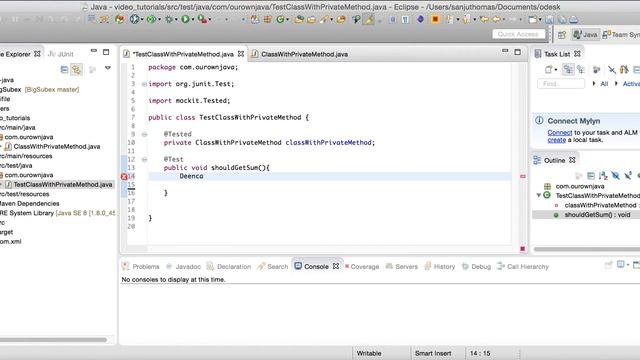Image resolution: width=640 pixels, height=360 pixels.
Task: Collapse the import block on line 3
Action: [x=144, y=84]
